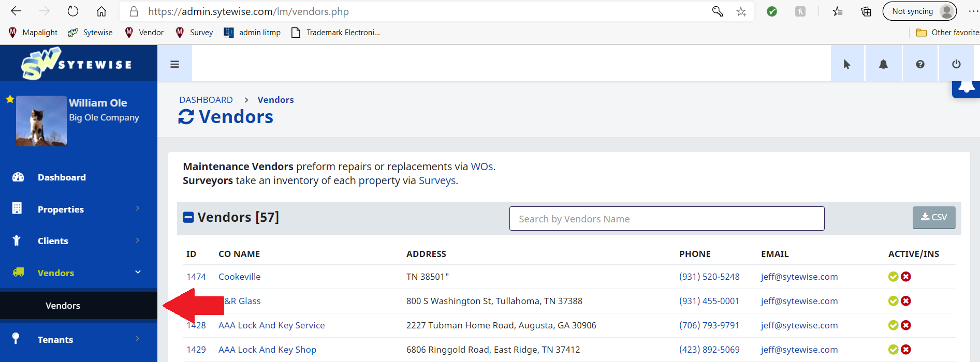Click the Not syncing profile button
The height and width of the screenshot is (362, 980).
(x=919, y=11)
